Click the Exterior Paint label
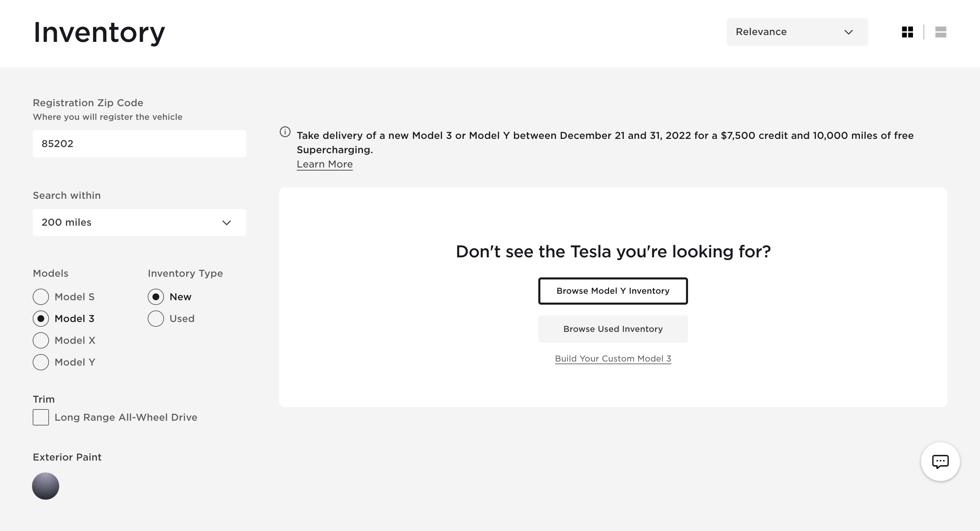Image resolution: width=980 pixels, height=531 pixels. pyautogui.click(x=67, y=457)
